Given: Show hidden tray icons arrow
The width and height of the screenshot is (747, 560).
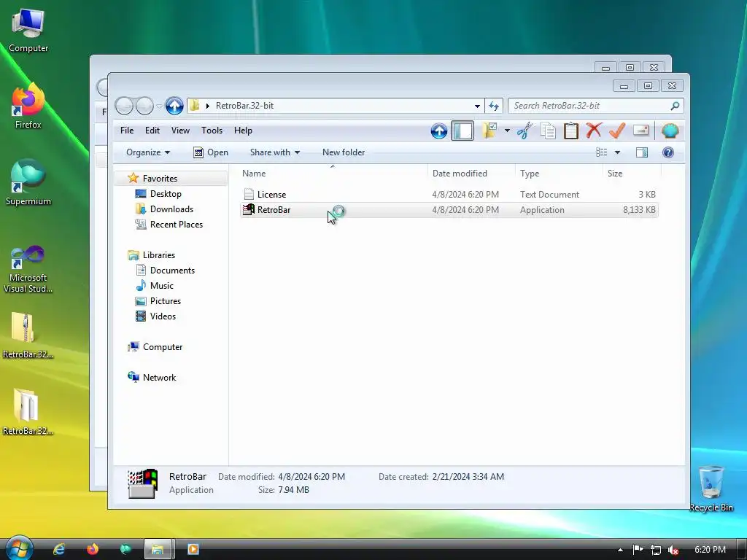Looking at the screenshot, I should 620,550.
